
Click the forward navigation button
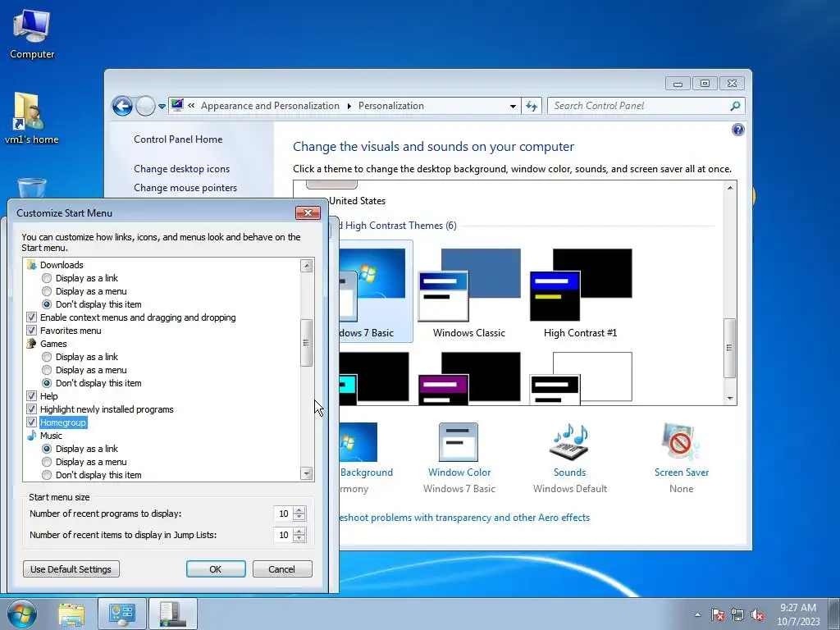click(144, 106)
